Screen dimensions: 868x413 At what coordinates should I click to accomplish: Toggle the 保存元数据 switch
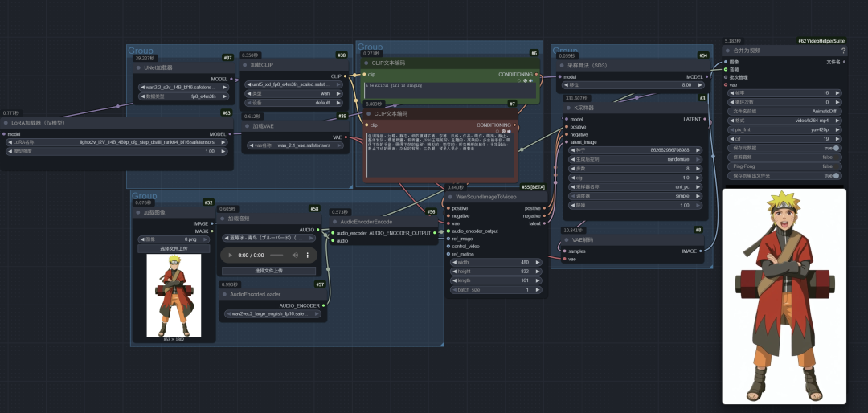(x=836, y=148)
